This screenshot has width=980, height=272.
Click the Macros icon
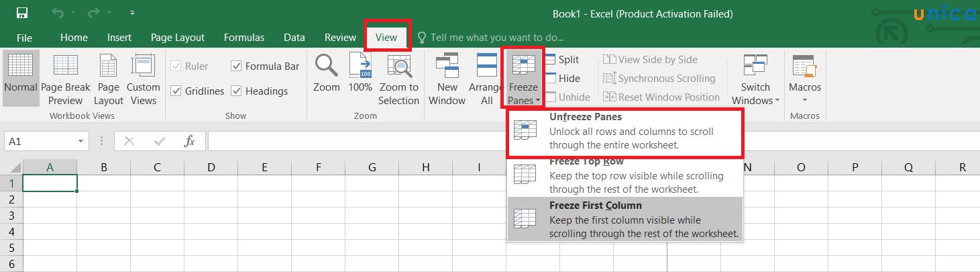[x=804, y=67]
